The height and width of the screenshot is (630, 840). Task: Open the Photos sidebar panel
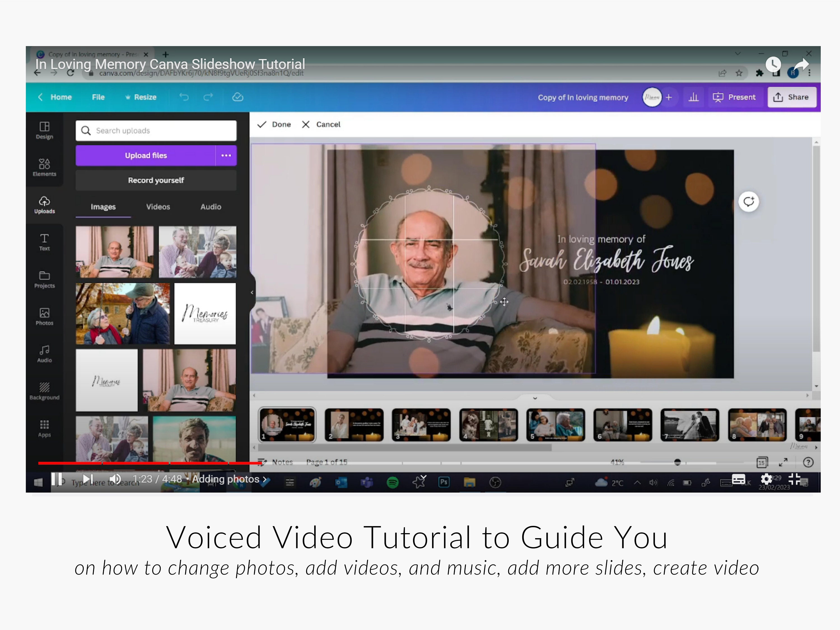click(x=45, y=316)
